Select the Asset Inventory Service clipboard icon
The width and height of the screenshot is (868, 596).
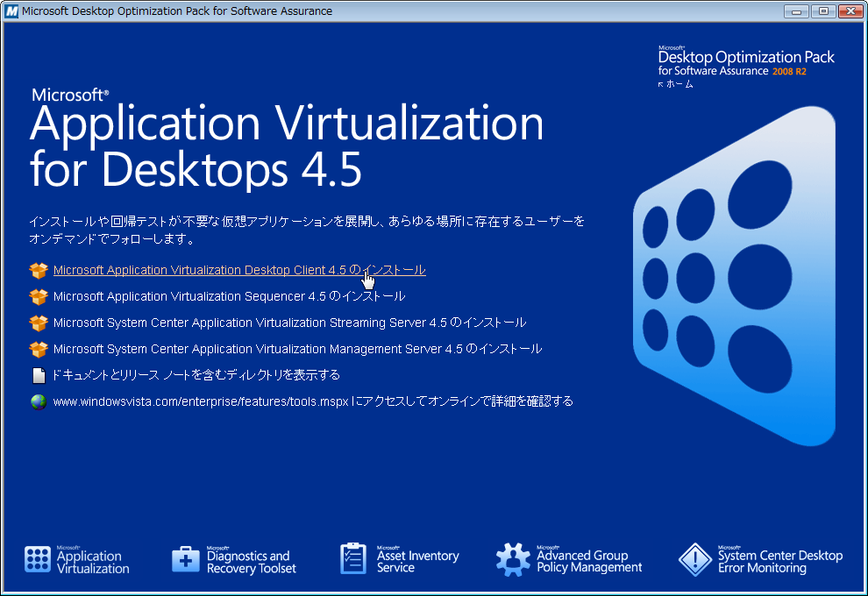(x=352, y=559)
